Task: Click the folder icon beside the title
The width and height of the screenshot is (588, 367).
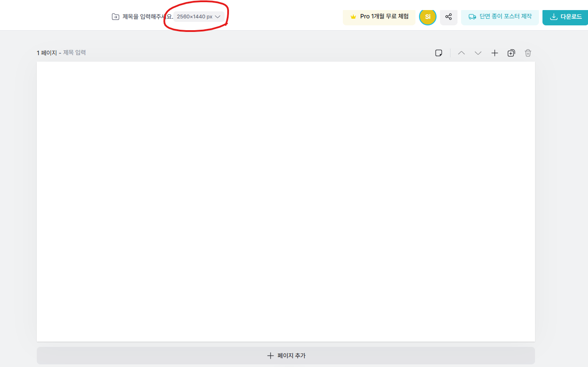Action: pyautogui.click(x=115, y=17)
